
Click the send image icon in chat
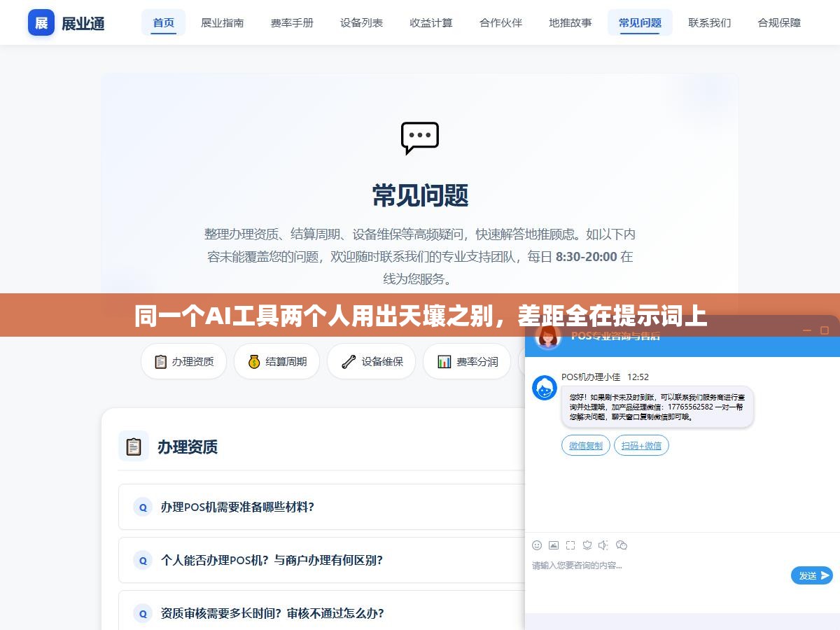(x=554, y=545)
